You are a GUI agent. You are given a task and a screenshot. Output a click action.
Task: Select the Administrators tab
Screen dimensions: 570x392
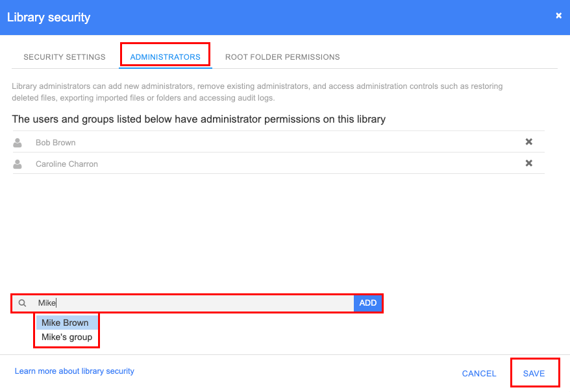(164, 57)
